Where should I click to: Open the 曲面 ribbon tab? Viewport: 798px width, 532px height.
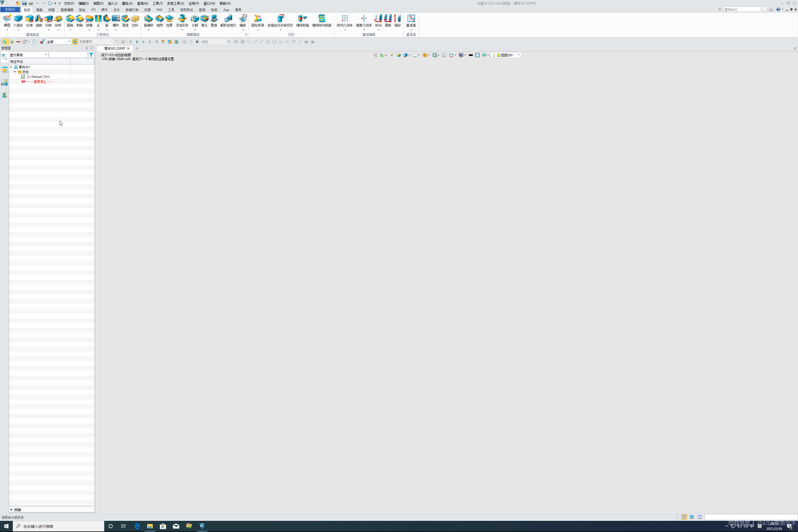tap(39, 10)
